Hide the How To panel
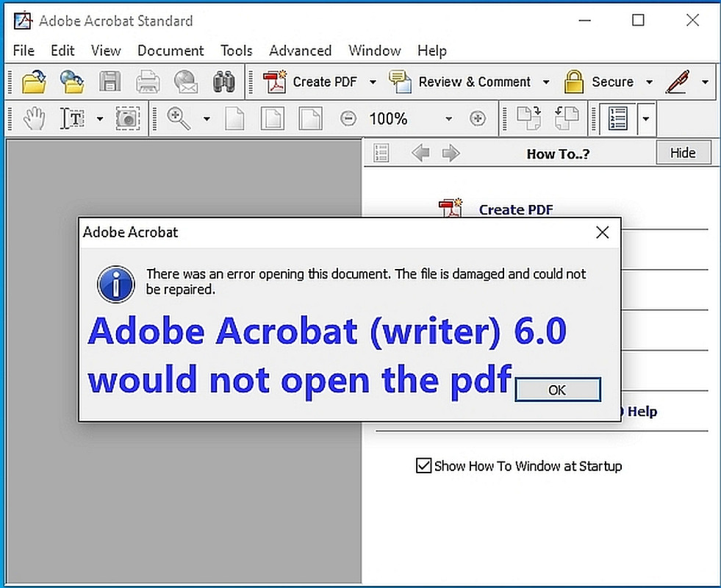The height and width of the screenshot is (588, 721). (x=684, y=153)
